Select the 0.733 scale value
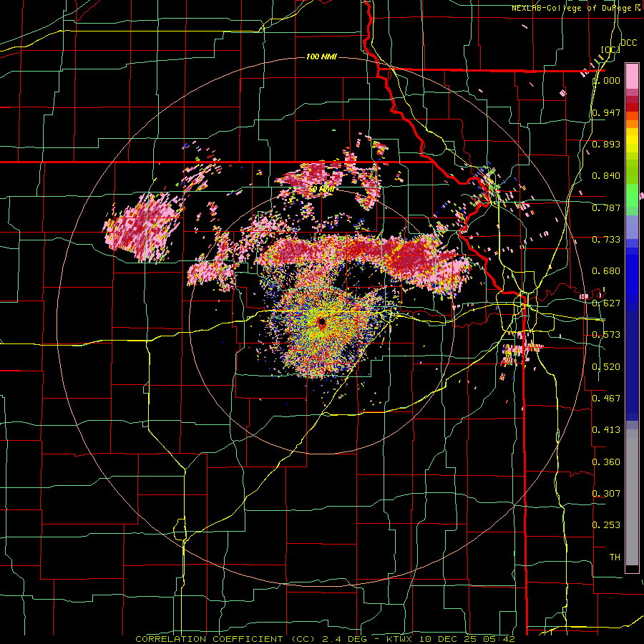The width and height of the screenshot is (644, 644). (606, 240)
